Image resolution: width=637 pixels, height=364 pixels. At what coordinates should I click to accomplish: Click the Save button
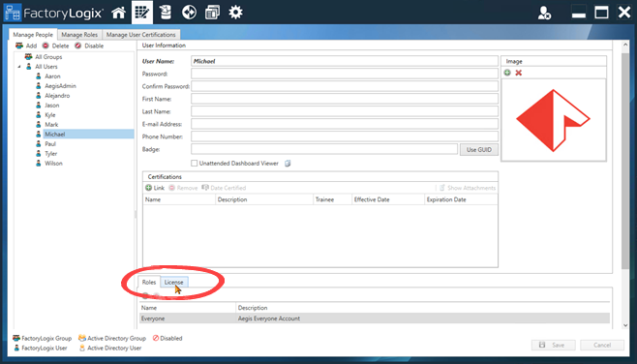pos(554,345)
